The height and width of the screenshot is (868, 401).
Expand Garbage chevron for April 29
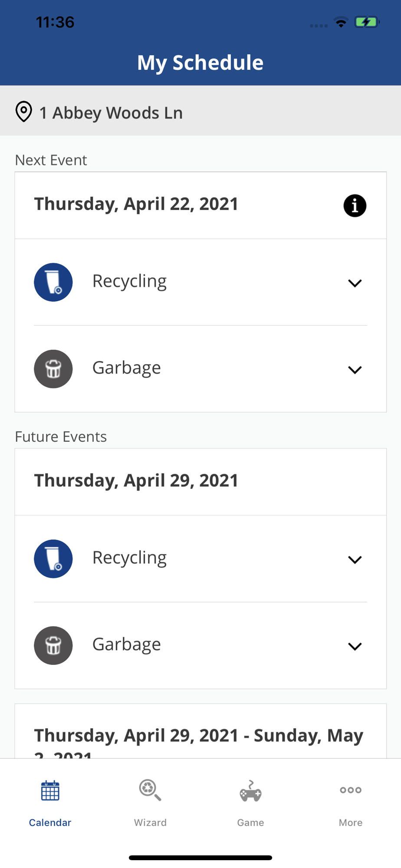click(x=355, y=646)
